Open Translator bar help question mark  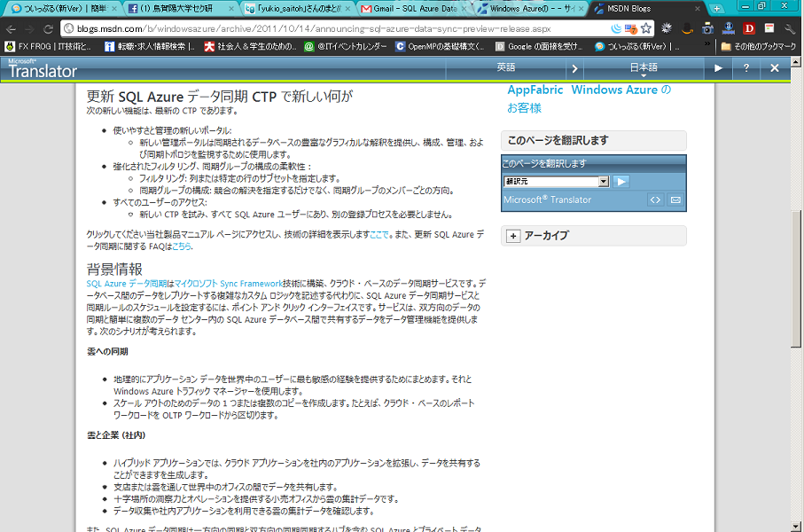click(x=746, y=68)
